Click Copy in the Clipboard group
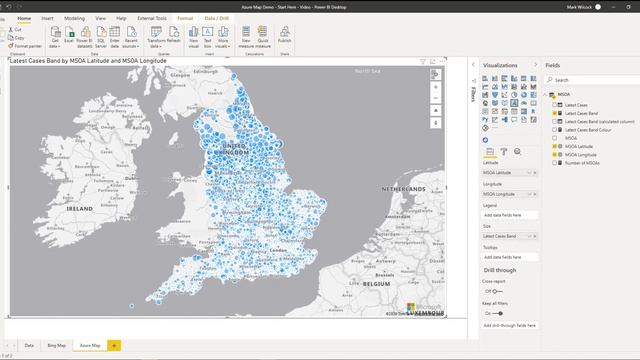 16,38
